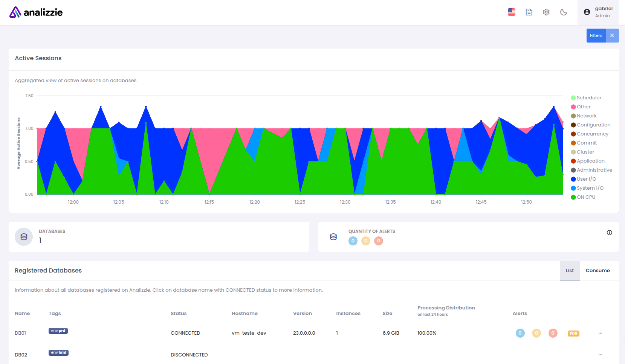Click the Size column header
The height and width of the screenshot is (364, 625).
[x=387, y=314]
